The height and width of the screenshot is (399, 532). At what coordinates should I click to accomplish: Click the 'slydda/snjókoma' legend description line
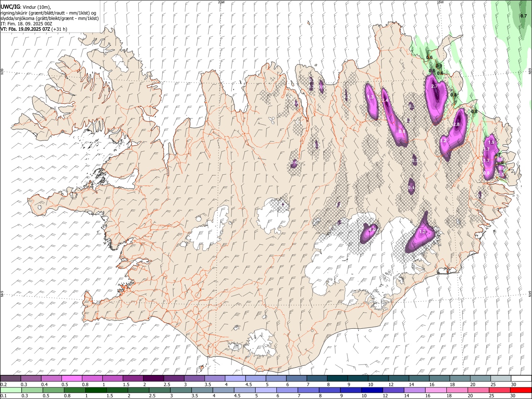tap(49, 18)
